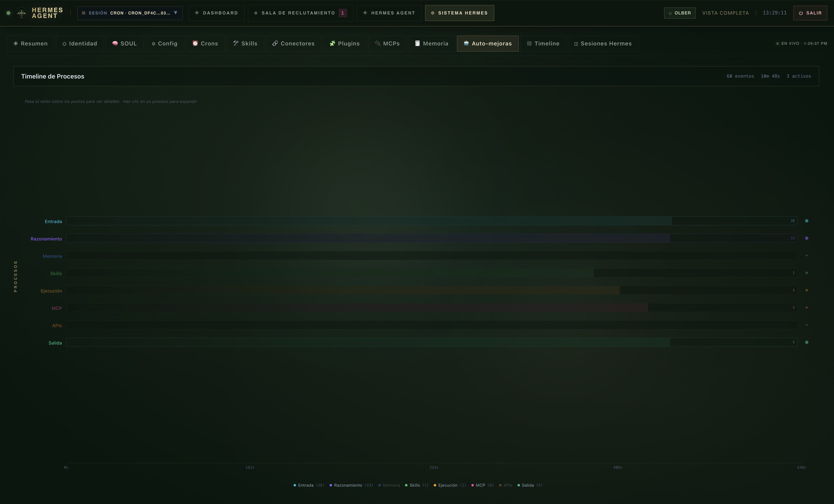The image size is (834, 504).
Task: Click the Razonamiento purple status dot
Action: pos(807,238)
